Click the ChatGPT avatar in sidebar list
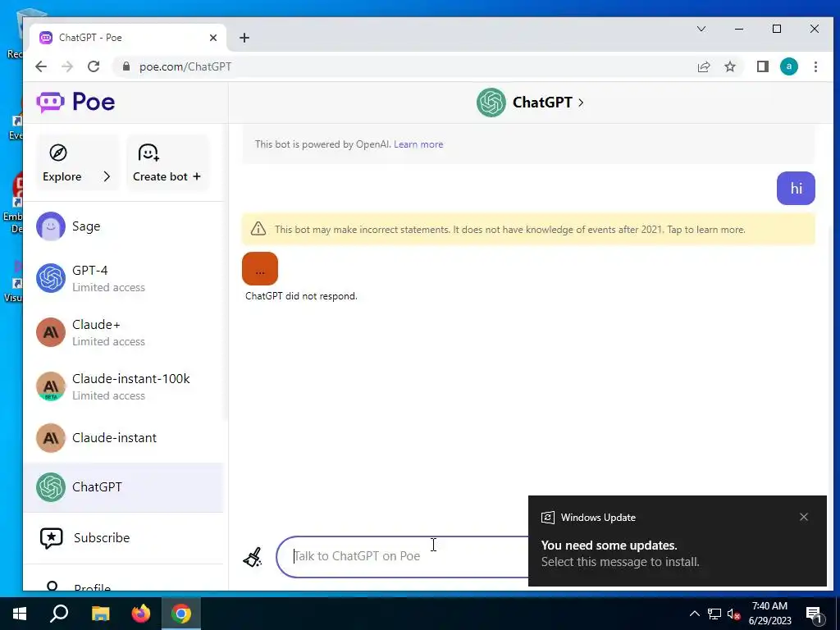840x630 pixels. pos(51,487)
